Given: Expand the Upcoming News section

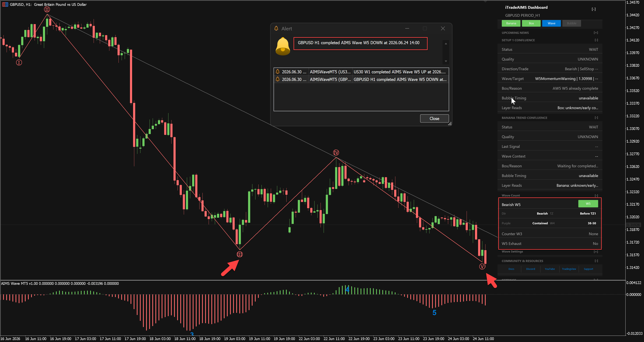Looking at the screenshot, I should click(x=596, y=32).
